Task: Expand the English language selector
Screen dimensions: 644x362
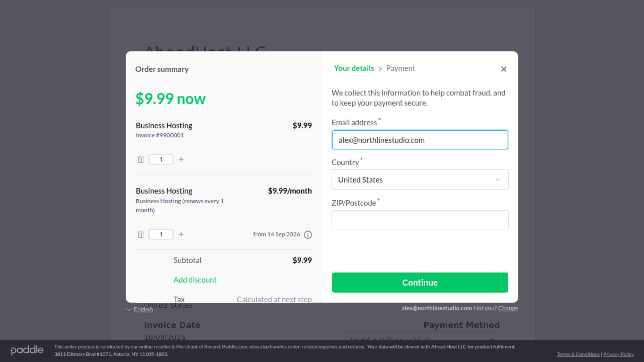Action: pos(143,309)
